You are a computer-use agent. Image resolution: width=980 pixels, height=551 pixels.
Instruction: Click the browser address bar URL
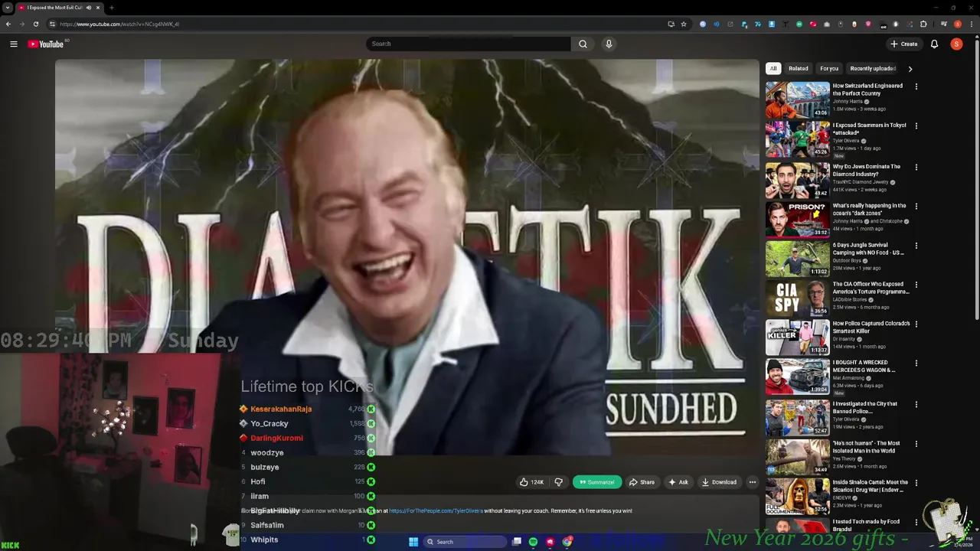click(119, 24)
